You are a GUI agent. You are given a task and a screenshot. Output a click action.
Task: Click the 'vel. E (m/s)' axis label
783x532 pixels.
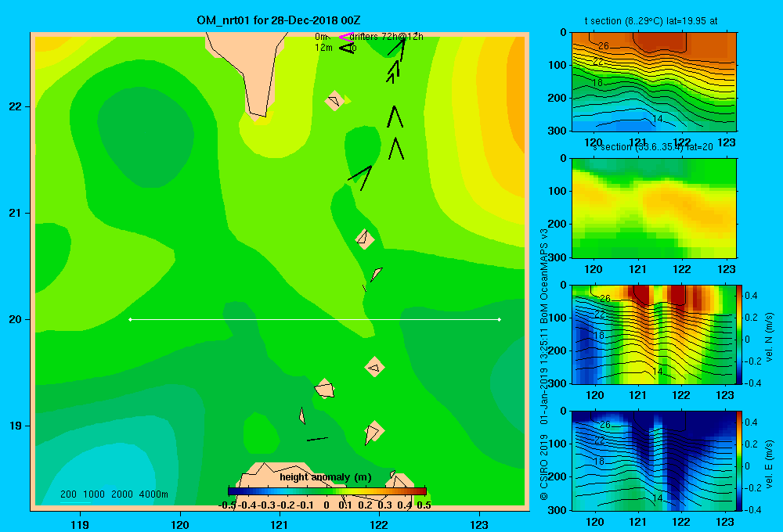770,464
